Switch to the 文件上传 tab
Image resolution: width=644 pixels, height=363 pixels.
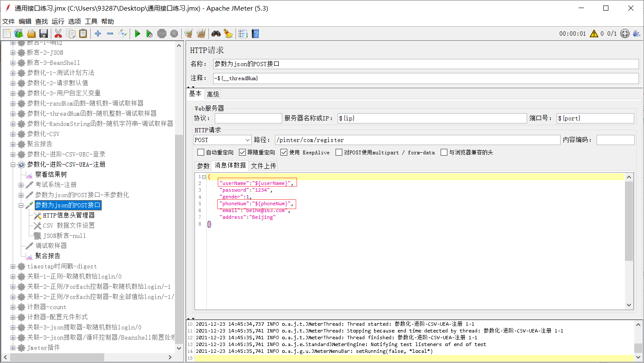263,166
